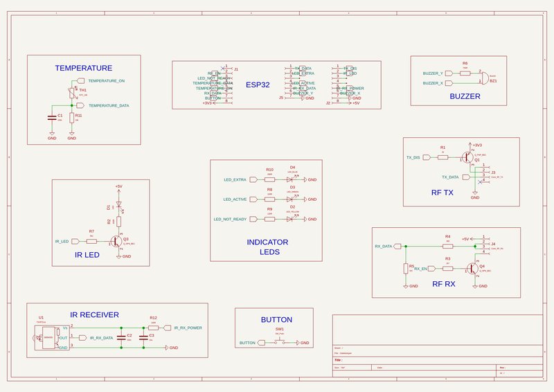This screenshot has height=392, width=554.
Task: Click the IR RECEIVER block title
Action: (94, 315)
